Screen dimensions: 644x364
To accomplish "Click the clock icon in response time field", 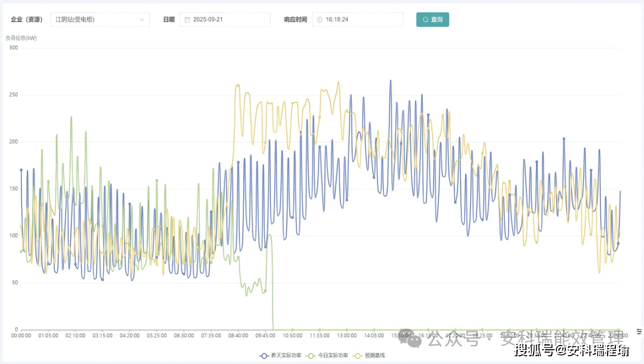I will coord(320,20).
